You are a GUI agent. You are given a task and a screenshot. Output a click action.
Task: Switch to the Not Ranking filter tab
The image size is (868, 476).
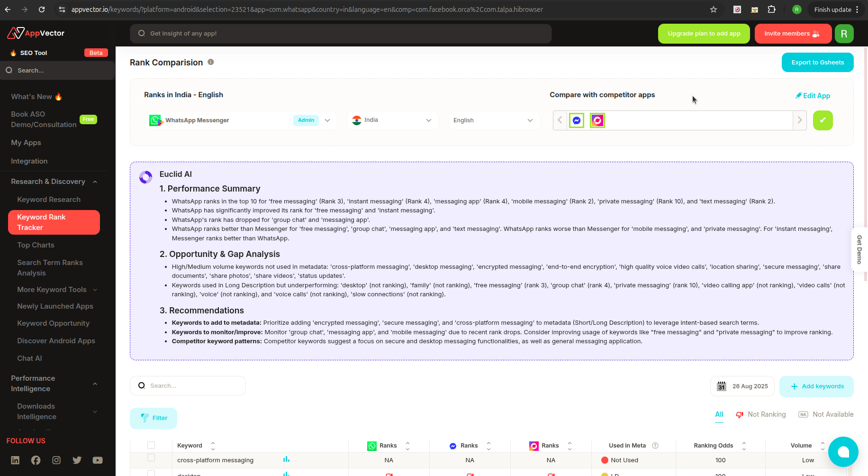click(x=766, y=414)
